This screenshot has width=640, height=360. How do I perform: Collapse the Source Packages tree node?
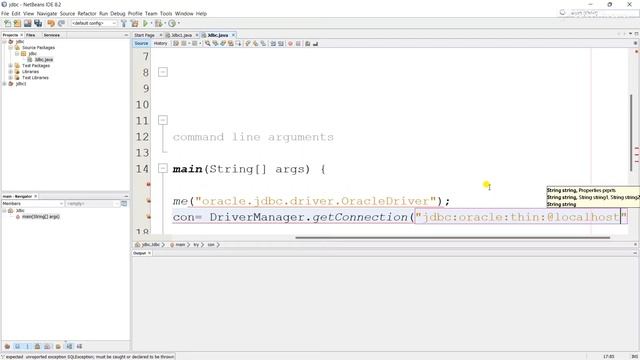[x=11, y=48]
